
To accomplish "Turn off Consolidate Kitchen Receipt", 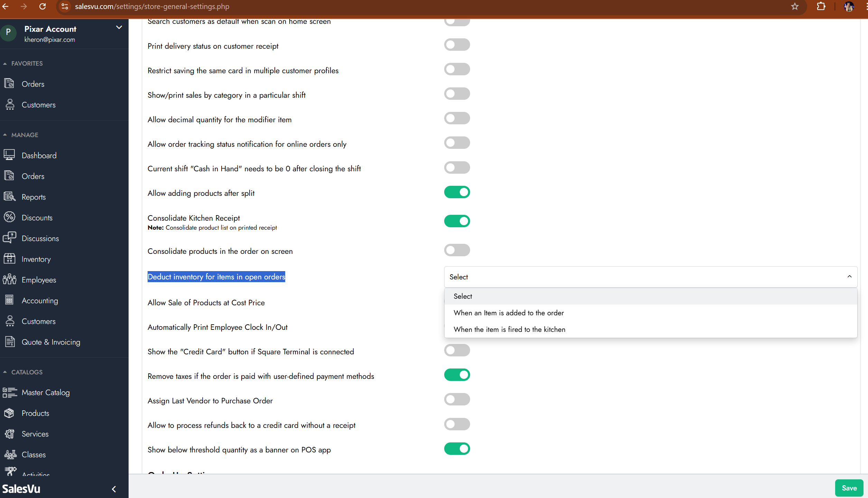I will (x=457, y=221).
